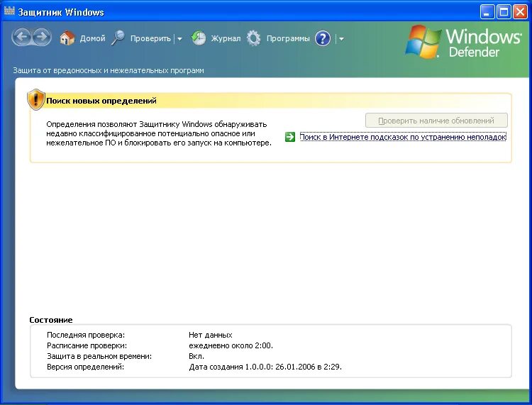Open the Home page via house icon
The height and width of the screenshot is (405, 532).
coord(67,38)
